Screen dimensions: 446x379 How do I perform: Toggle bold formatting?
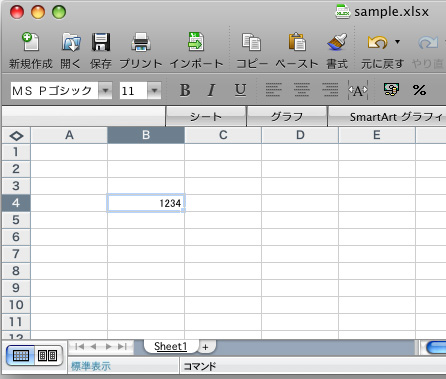coord(185,90)
